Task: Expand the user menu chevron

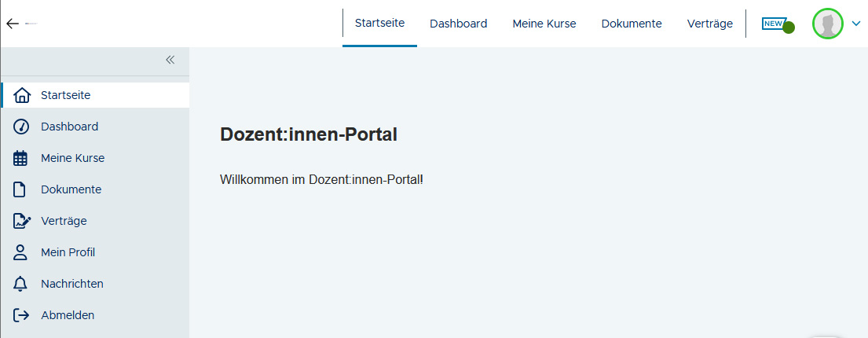Action: 856,24
